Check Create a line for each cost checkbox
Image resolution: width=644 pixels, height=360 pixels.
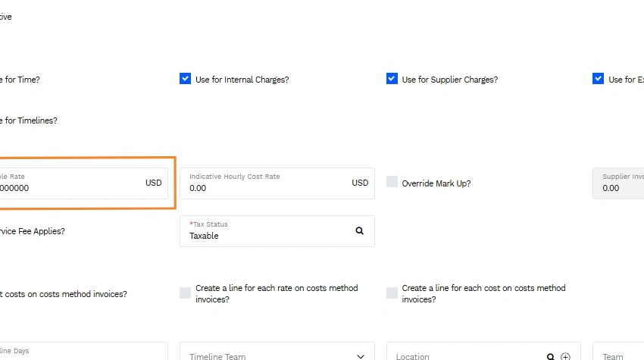click(392, 293)
